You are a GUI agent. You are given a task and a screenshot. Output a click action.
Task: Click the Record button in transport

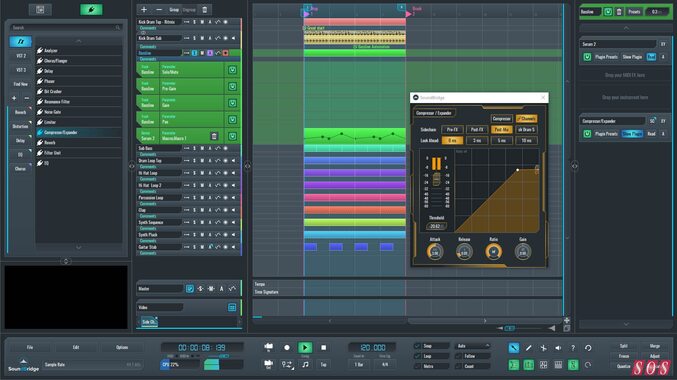[x=287, y=348]
